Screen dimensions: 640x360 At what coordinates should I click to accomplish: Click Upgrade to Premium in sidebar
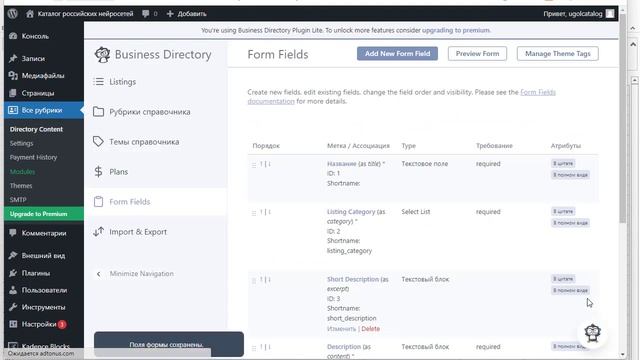[44, 213]
